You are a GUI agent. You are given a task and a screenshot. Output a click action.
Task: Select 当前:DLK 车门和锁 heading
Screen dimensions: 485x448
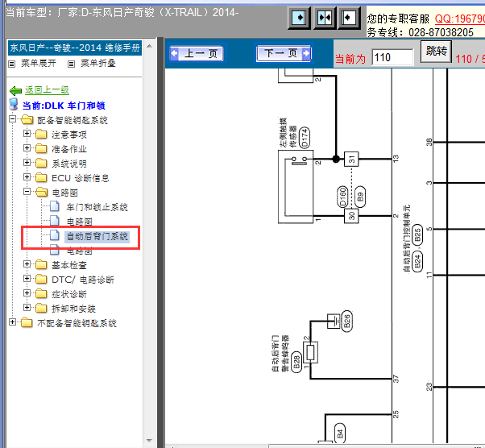[64, 106]
